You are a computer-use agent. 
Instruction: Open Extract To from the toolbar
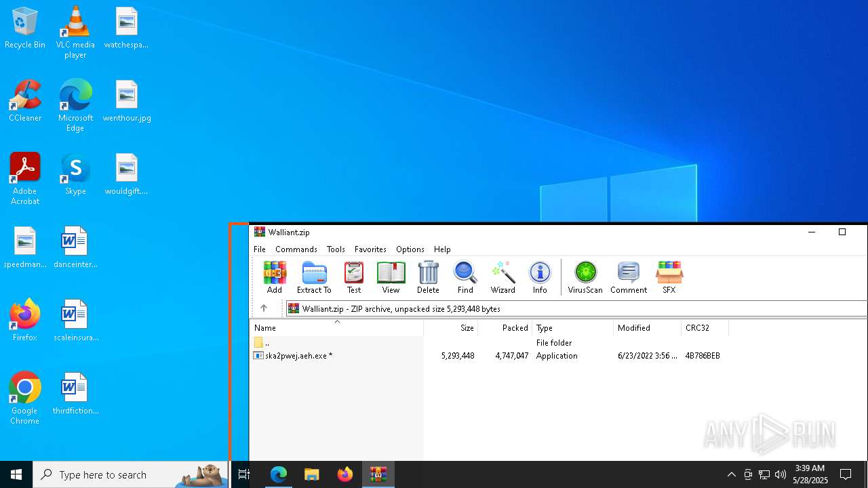(x=314, y=277)
